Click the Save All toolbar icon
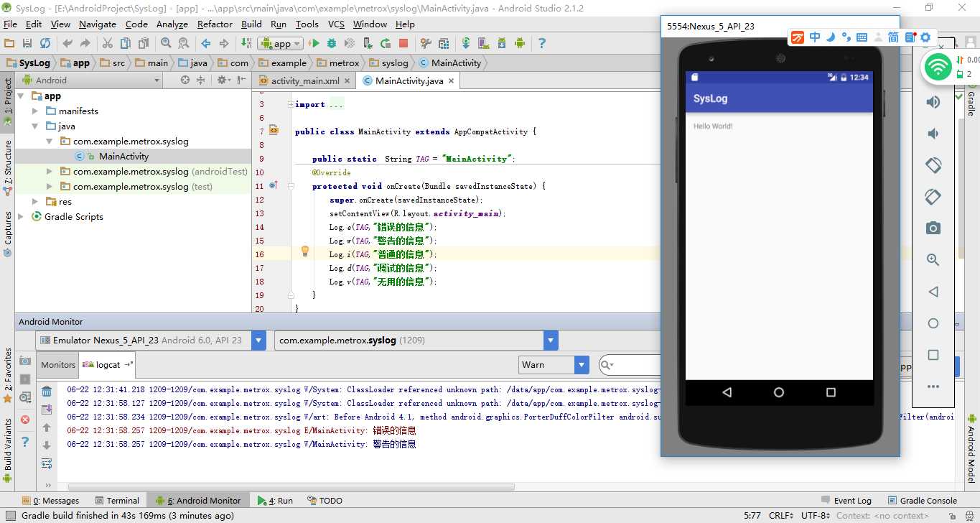980x523 pixels. (x=27, y=43)
